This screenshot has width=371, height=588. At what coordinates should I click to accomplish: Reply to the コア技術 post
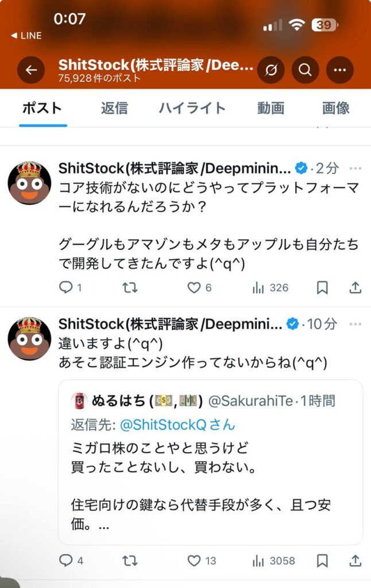click(67, 288)
